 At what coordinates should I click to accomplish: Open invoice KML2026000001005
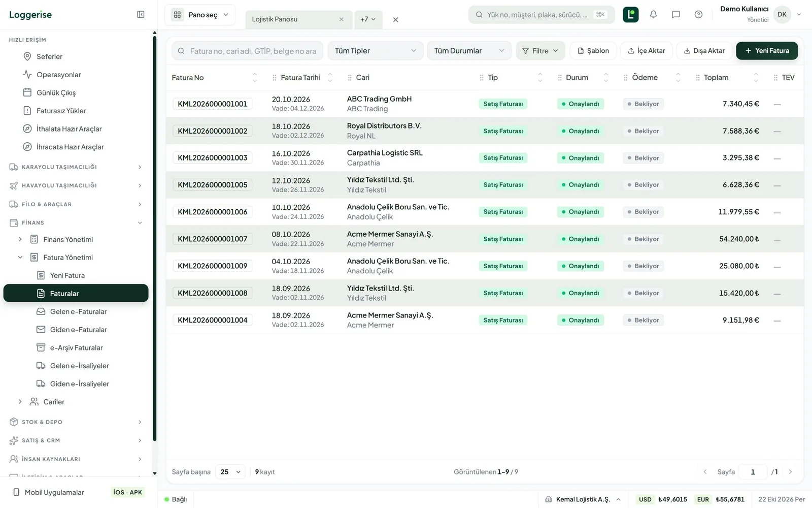[x=213, y=185]
